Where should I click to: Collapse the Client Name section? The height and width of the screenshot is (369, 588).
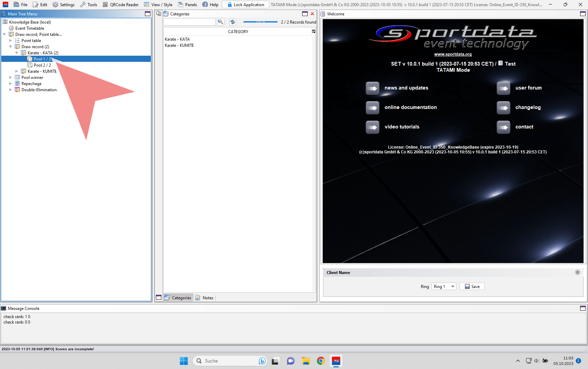point(577,272)
